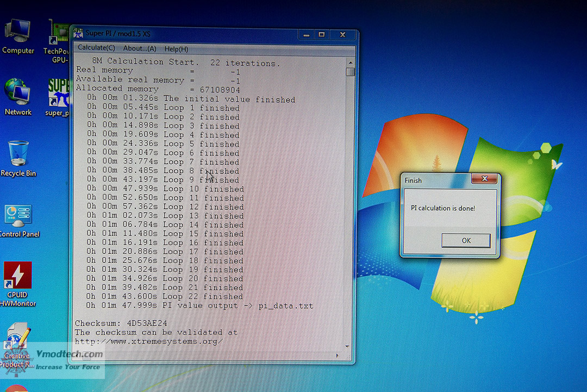Close the Super PI window
Image resolution: width=587 pixels, height=392 pixels.
342,35
